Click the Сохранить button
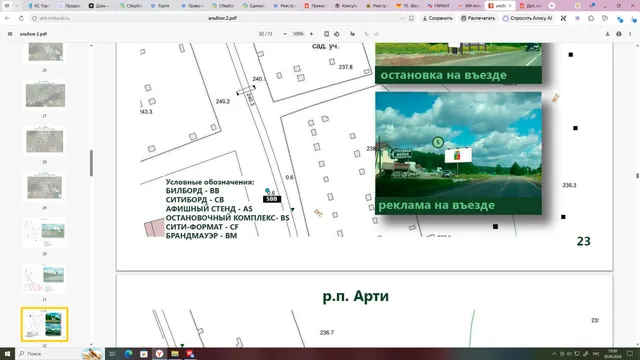 coord(437,18)
